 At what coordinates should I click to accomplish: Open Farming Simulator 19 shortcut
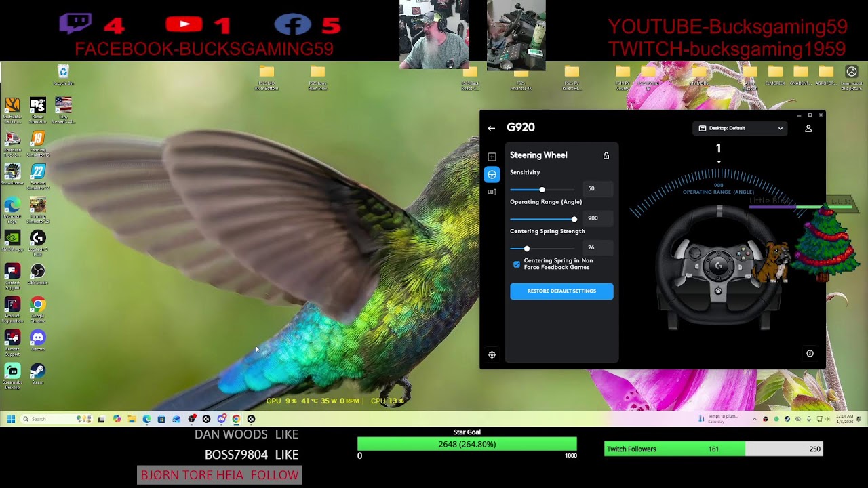click(38, 143)
